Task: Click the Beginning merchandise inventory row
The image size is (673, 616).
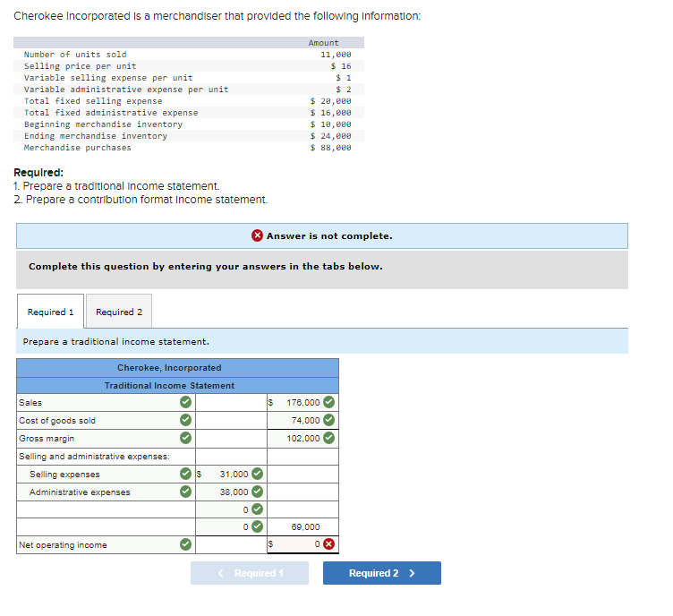Action: (x=189, y=124)
